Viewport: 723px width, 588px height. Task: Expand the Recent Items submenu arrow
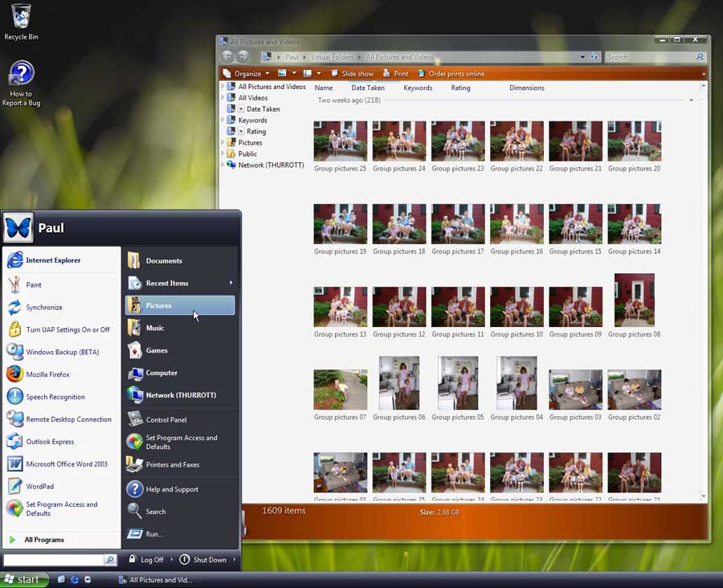pyautogui.click(x=231, y=283)
